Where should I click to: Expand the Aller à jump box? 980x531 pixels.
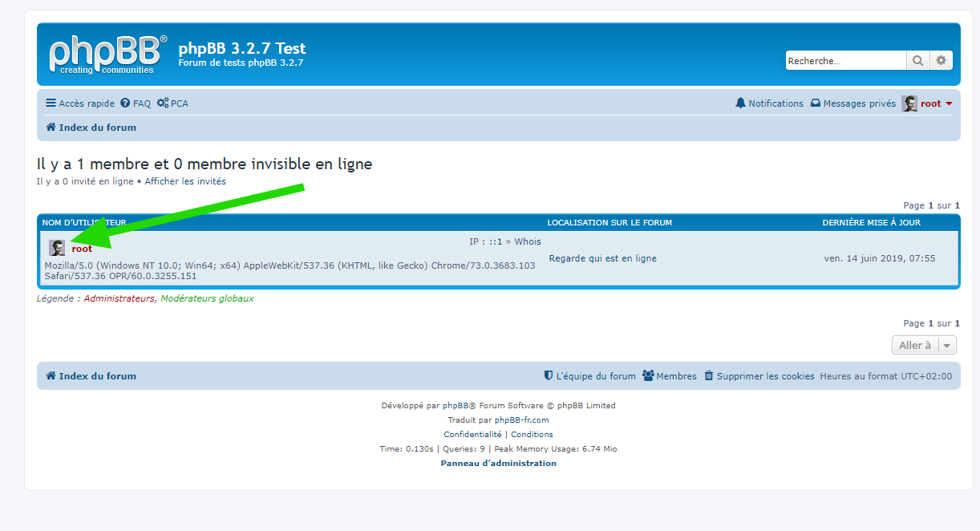(x=924, y=345)
